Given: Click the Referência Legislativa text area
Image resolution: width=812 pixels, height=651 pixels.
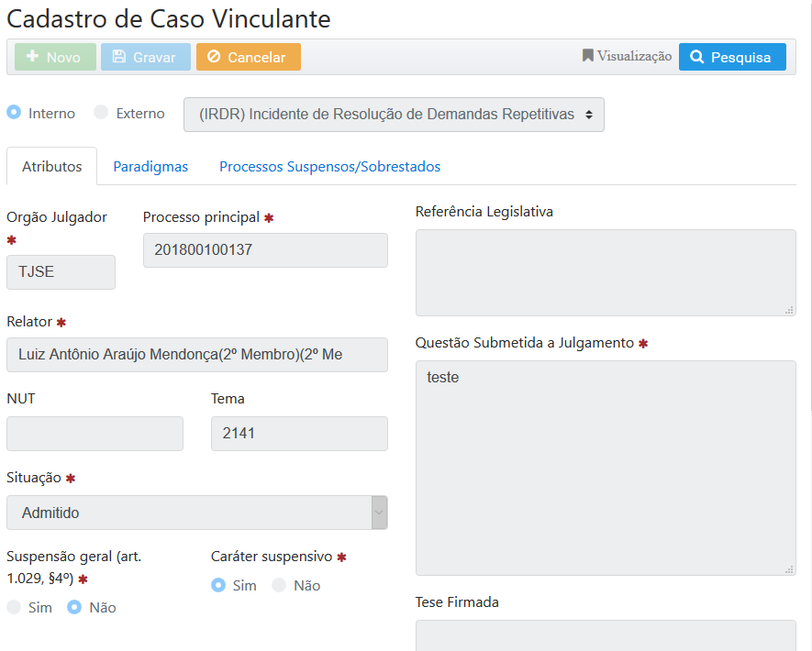Looking at the screenshot, I should click(x=605, y=272).
